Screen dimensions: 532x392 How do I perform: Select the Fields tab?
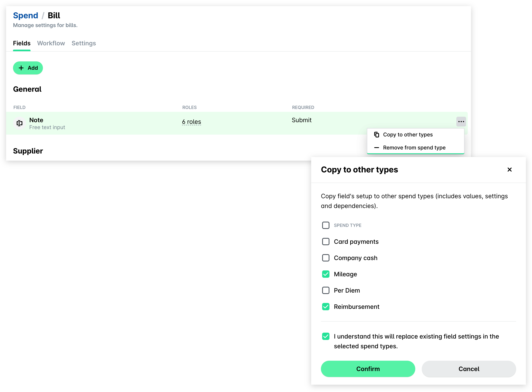[x=22, y=43]
